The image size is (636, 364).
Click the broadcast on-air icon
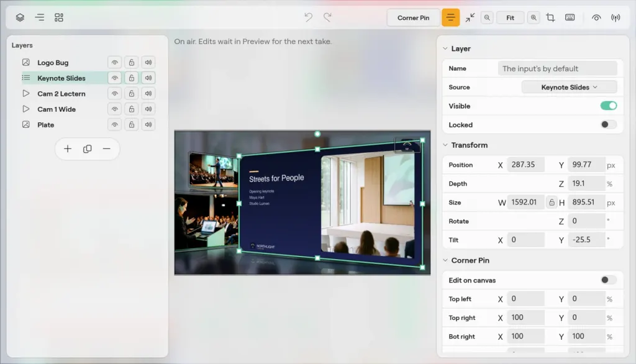[x=616, y=17]
